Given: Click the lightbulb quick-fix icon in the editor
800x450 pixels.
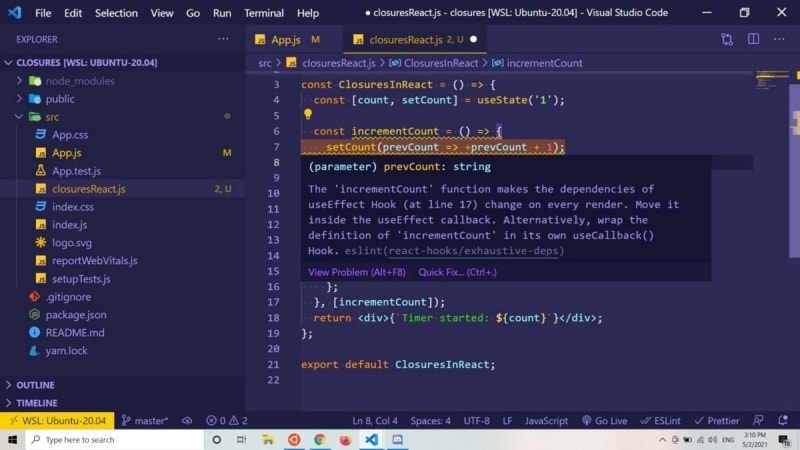Looking at the screenshot, I should coord(308,115).
